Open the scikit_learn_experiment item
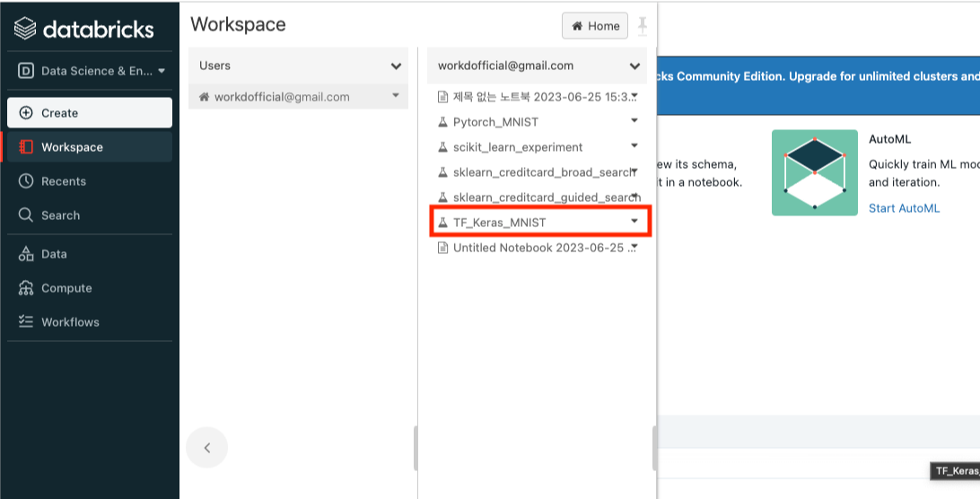 coord(518,147)
